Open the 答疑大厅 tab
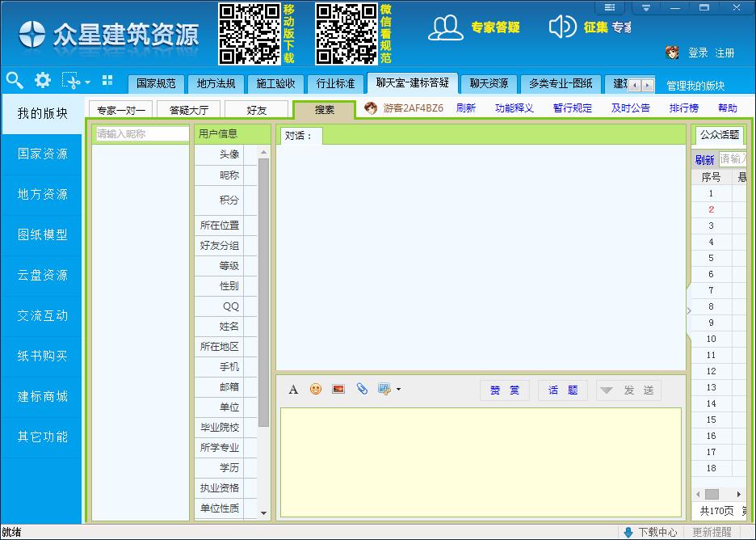 pos(188,110)
